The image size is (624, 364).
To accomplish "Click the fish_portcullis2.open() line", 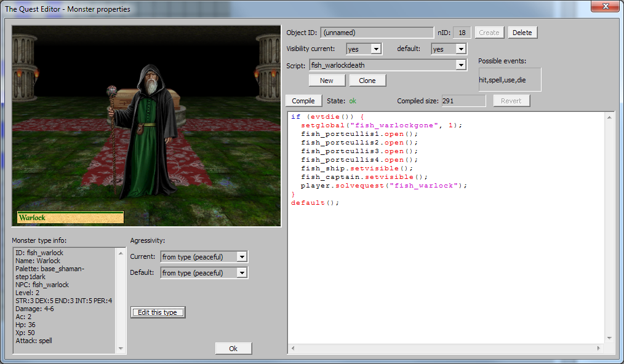I will [359, 143].
